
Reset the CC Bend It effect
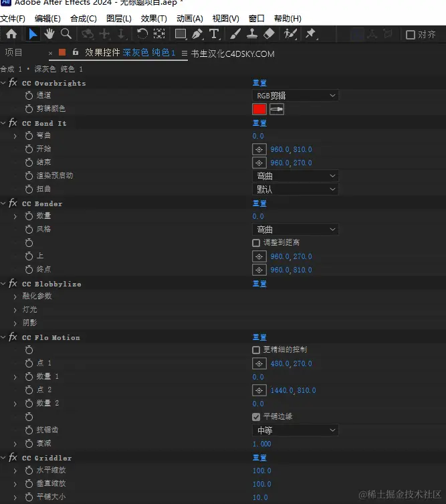click(x=259, y=123)
